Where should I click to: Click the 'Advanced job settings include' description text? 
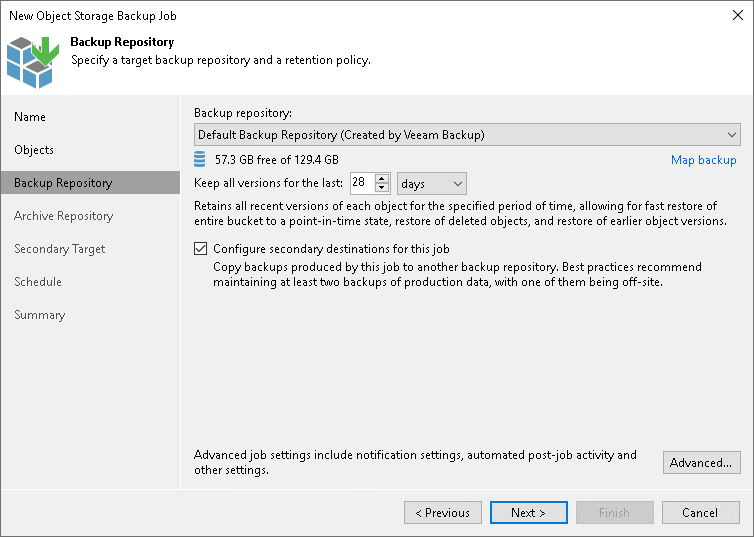(x=415, y=462)
